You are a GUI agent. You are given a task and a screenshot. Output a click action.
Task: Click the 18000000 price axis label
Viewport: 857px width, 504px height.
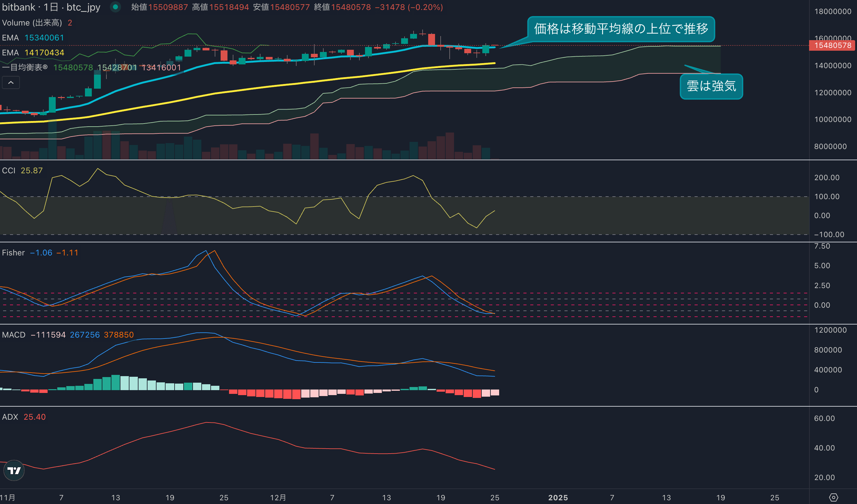(832, 12)
